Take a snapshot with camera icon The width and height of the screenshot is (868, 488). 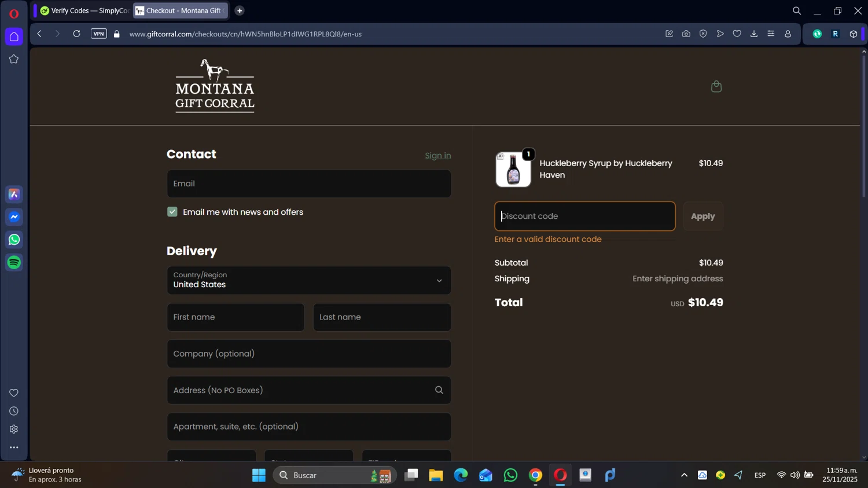686,34
